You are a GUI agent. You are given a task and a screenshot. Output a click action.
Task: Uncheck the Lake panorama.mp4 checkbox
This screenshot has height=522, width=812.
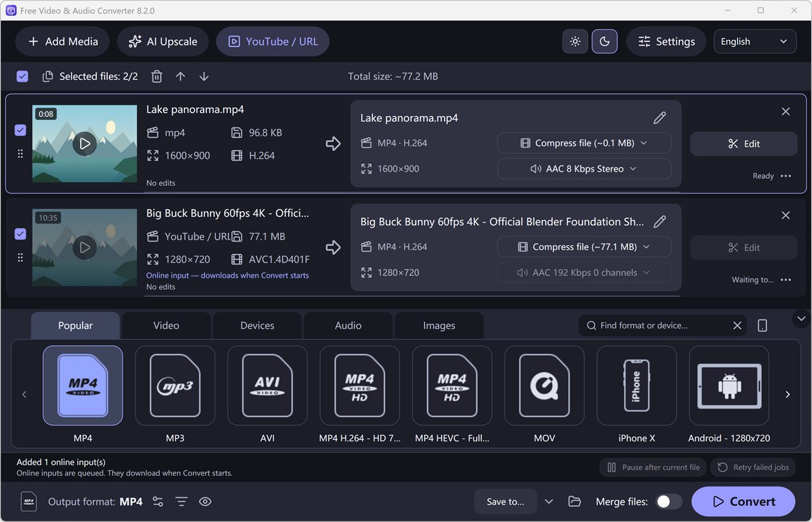click(x=20, y=130)
